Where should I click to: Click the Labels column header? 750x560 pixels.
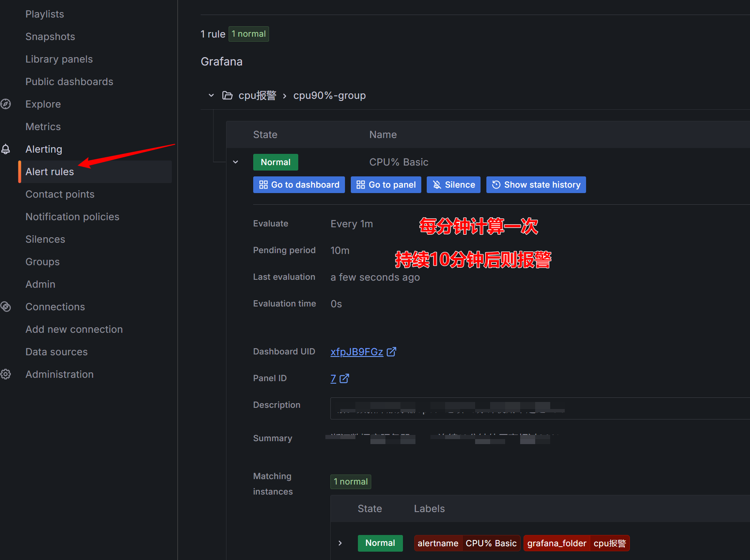pyautogui.click(x=429, y=509)
